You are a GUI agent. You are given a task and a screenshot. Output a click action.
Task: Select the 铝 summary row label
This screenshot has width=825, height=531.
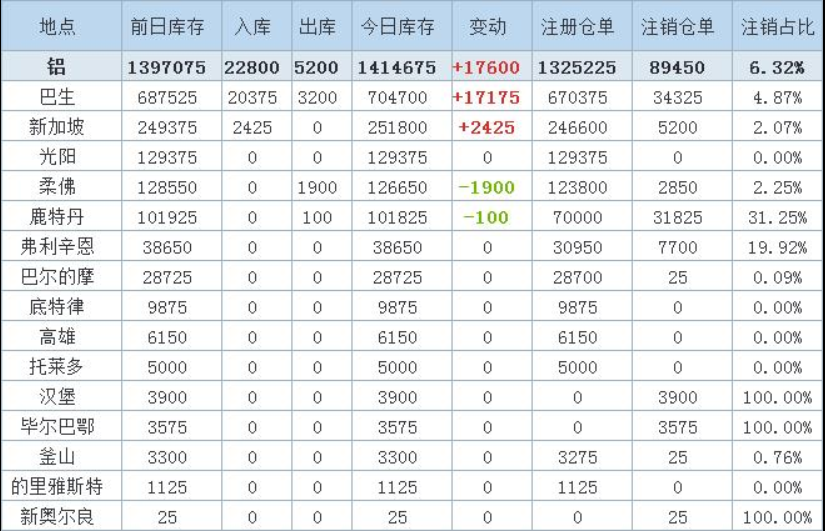pyautogui.click(x=58, y=68)
